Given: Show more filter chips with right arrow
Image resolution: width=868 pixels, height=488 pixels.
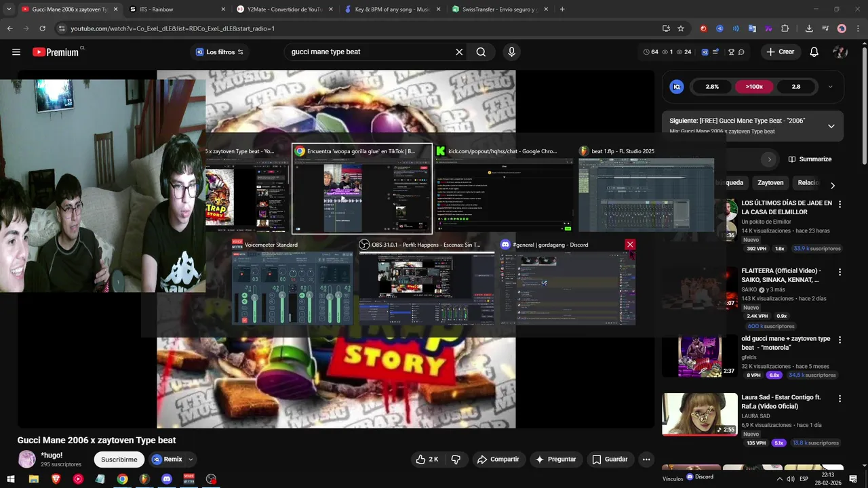Looking at the screenshot, I should click(833, 185).
